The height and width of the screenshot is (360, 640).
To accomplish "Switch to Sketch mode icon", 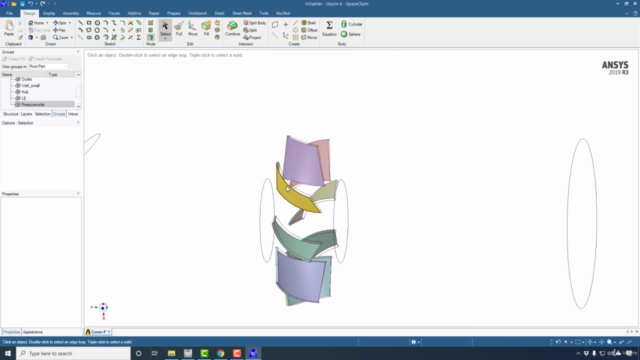I will click(151, 23).
